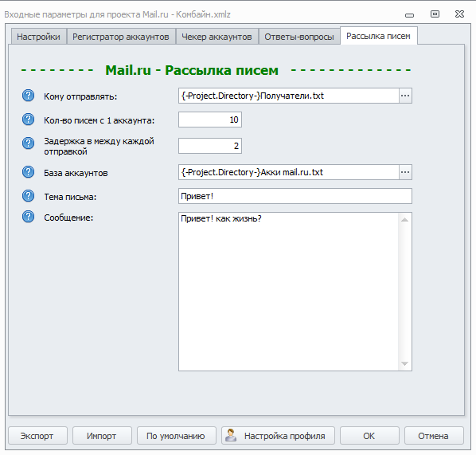Viewport: 476px width, 455px height.
Task: Open the Регистратор аккаунтов tab
Action: [121, 37]
